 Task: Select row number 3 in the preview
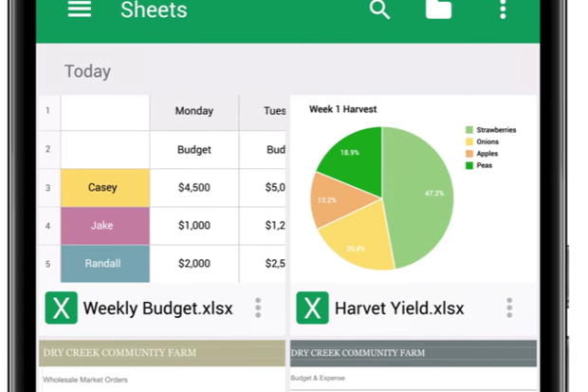[x=48, y=188]
